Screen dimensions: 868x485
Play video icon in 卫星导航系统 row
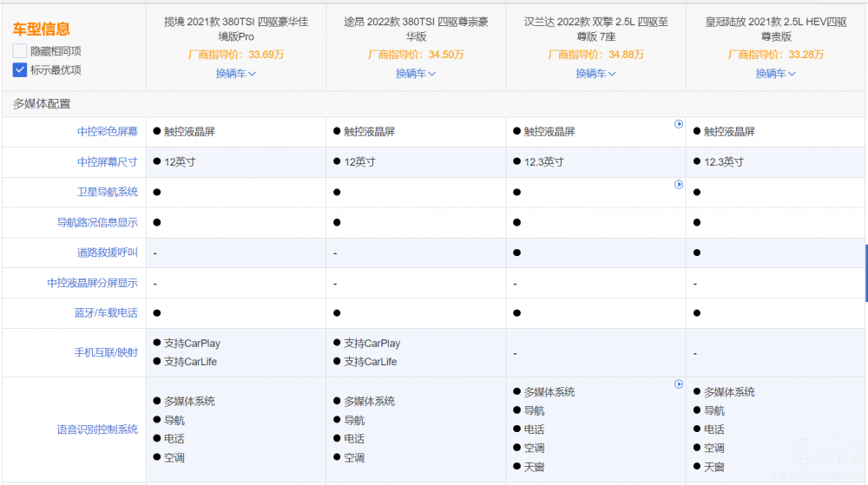[x=679, y=185]
